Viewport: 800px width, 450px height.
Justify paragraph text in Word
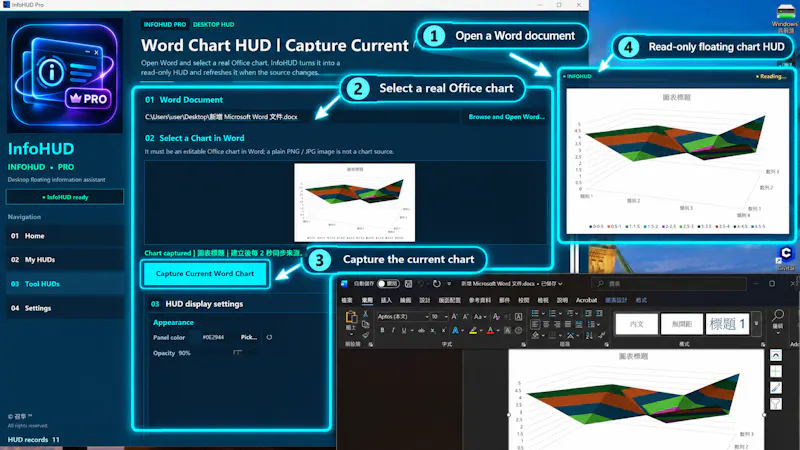coord(568,324)
